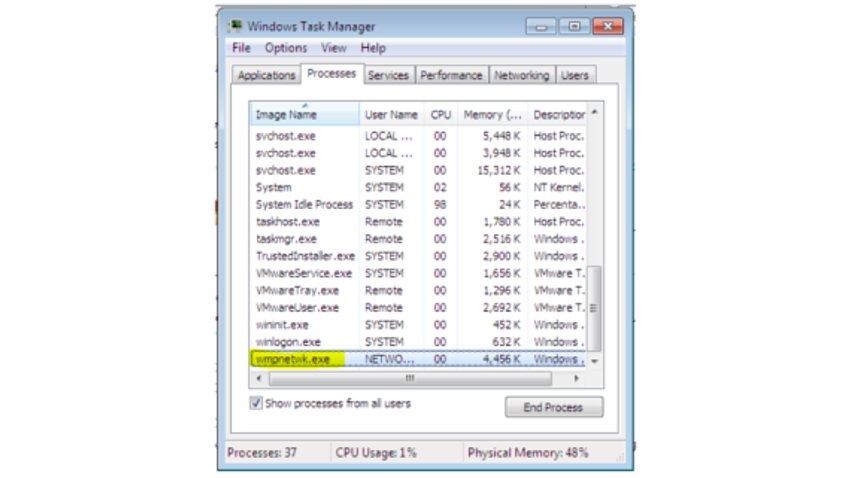This screenshot has width=850, height=478.
Task: Open the File menu
Action: [x=241, y=48]
